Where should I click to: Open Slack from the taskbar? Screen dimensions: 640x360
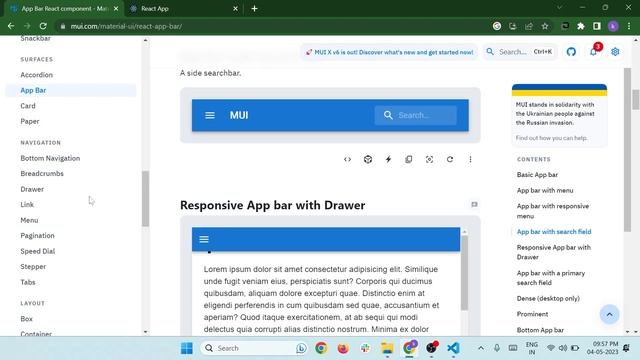[x=365, y=348]
